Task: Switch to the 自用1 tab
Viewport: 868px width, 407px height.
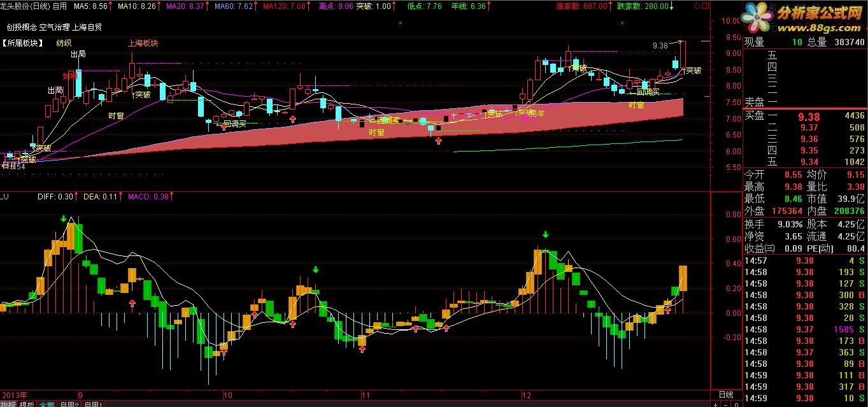Action: pos(93,404)
